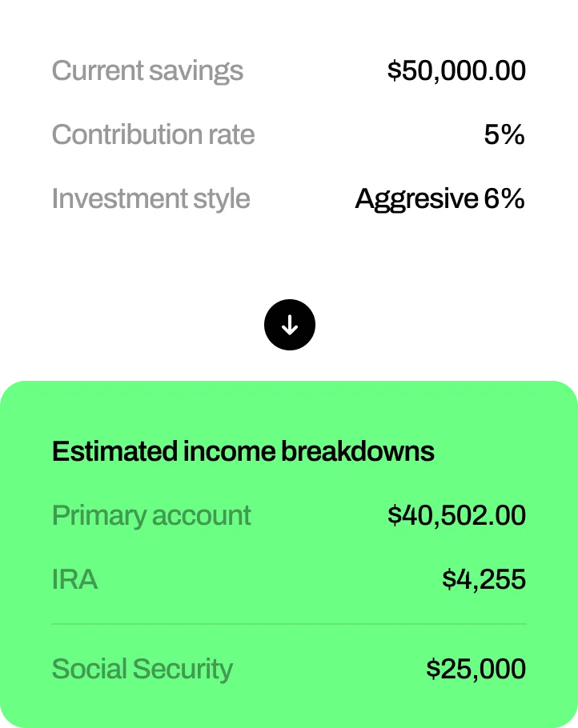Click the 'Contribution rate' label
The height and width of the screenshot is (728, 578).
tap(153, 134)
